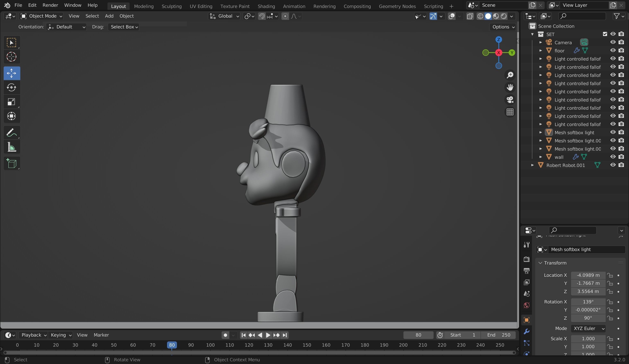
Task: Select the Annotate tool
Action: click(11, 133)
